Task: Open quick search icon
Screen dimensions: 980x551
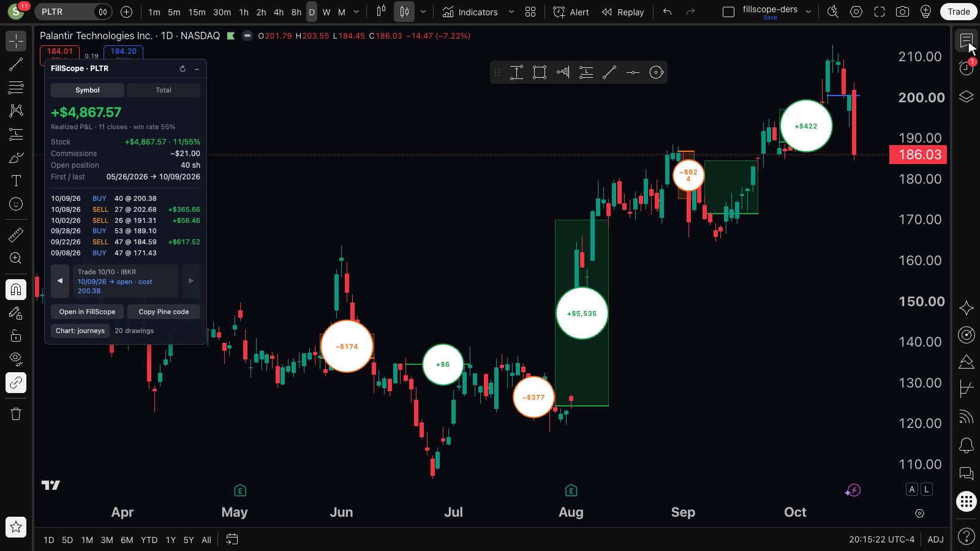Action: [833, 12]
